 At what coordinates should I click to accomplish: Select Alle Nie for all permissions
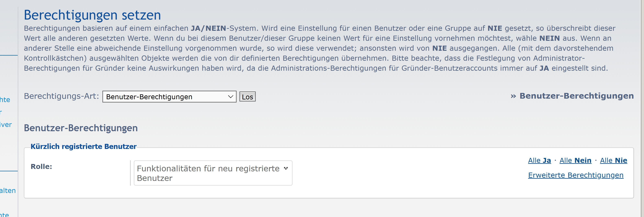point(613,160)
